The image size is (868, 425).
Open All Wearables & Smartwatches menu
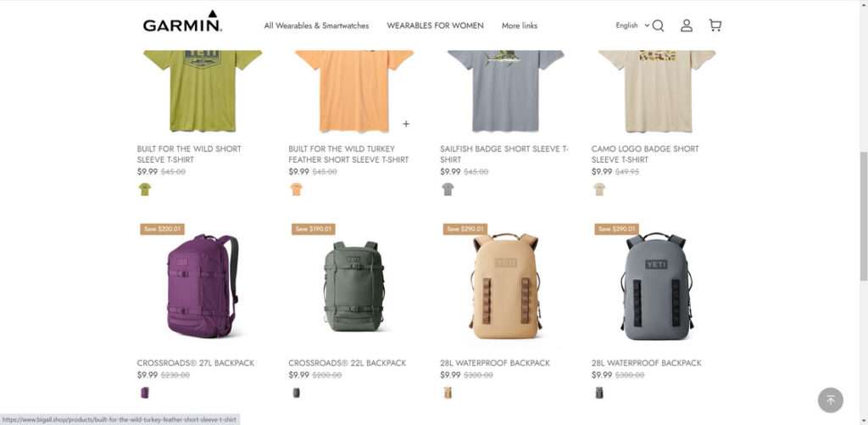[317, 25]
